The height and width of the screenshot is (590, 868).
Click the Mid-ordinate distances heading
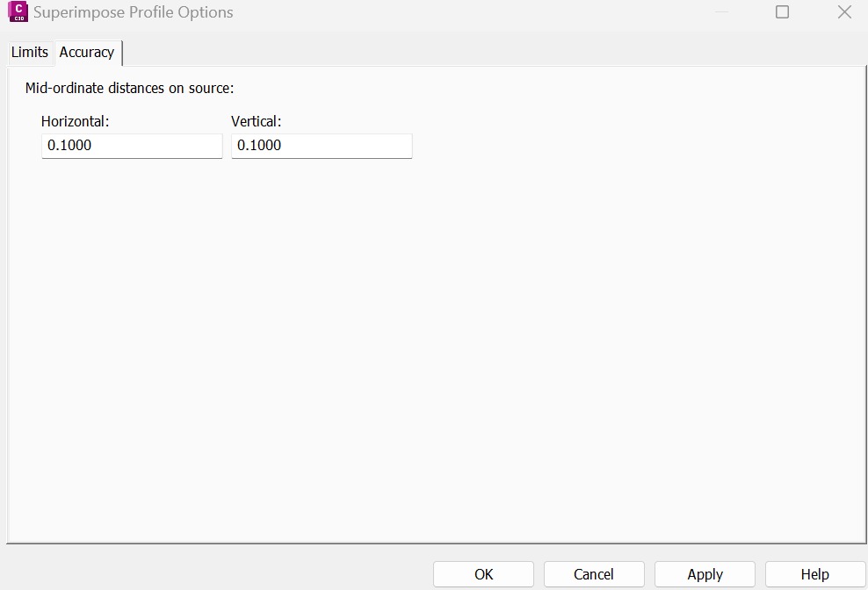click(129, 89)
